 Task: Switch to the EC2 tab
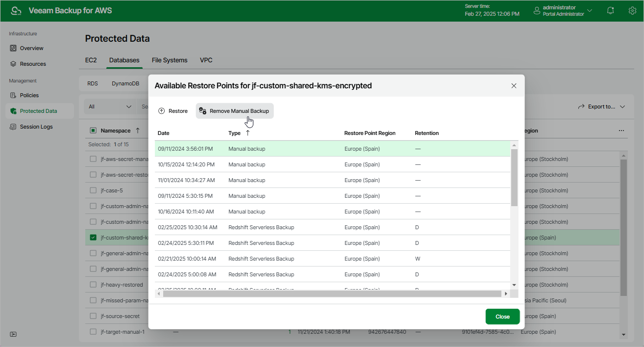91,60
